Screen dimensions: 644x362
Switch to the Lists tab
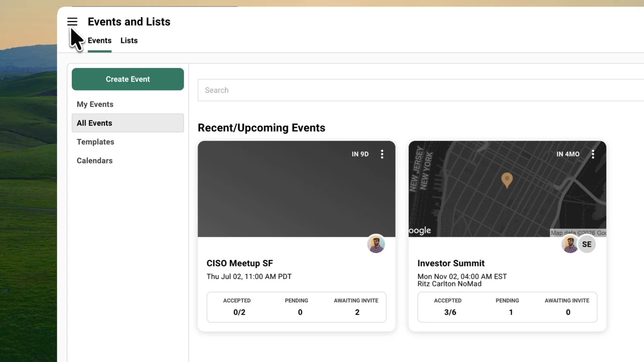pos(129,41)
